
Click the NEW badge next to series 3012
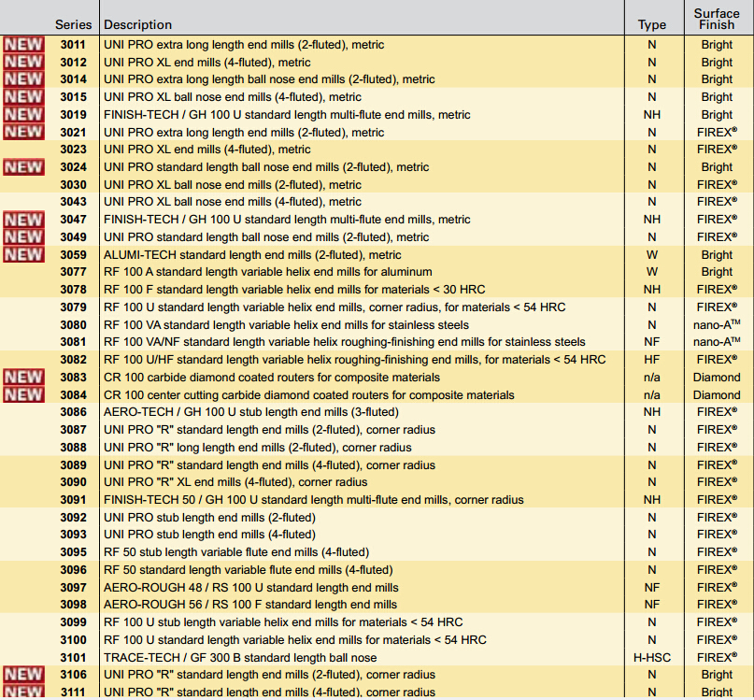point(23,62)
